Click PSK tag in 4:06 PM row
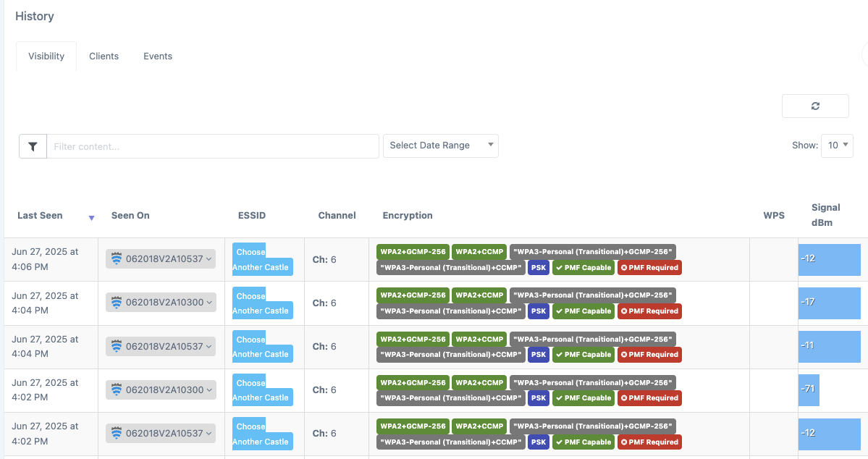868x459 pixels. click(x=539, y=267)
